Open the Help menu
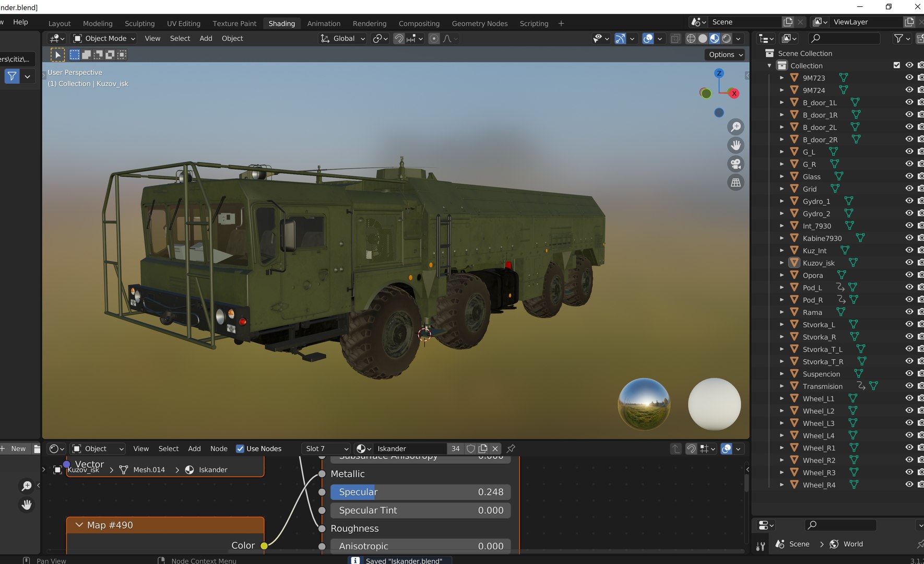Screen dimensions: 924x564 pyautogui.click(x=20, y=22)
